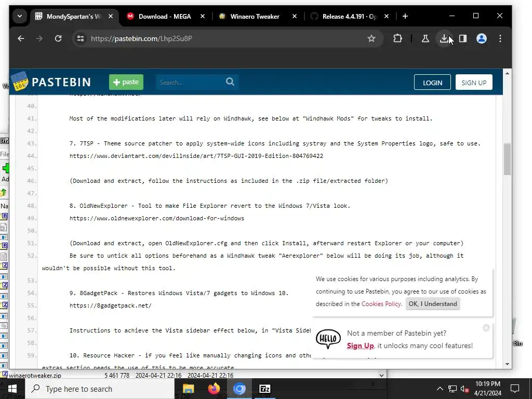Click the page scrollbar up arrow
This screenshot has width=532, height=399.
[x=507, y=73]
